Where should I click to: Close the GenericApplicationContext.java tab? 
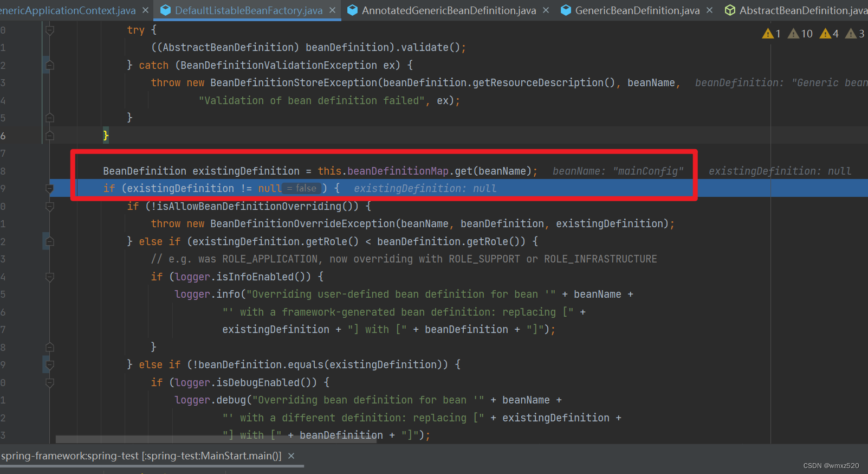(145, 10)
